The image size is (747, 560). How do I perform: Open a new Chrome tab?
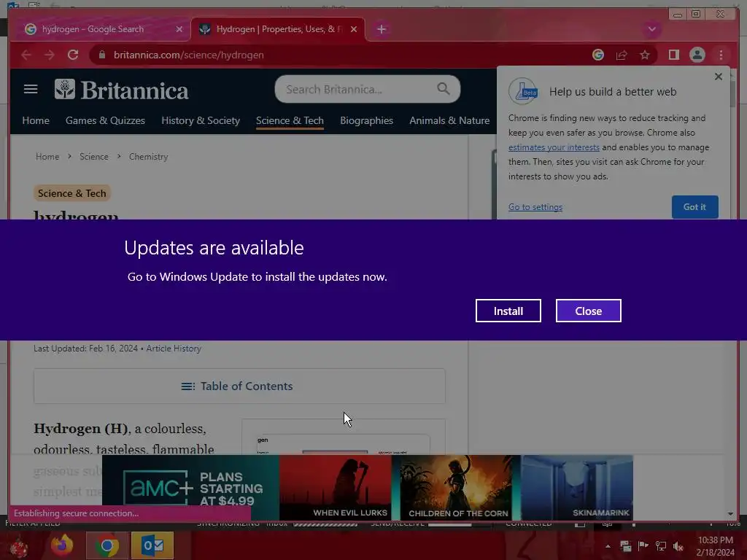click(x=381, y=29)
